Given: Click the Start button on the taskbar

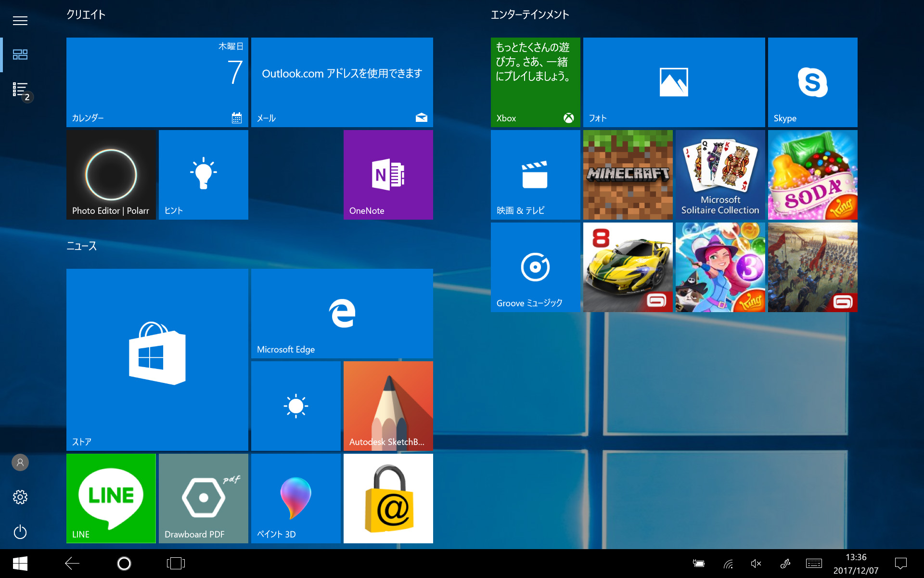Looking at the screenshot, I should coord(19,563).
